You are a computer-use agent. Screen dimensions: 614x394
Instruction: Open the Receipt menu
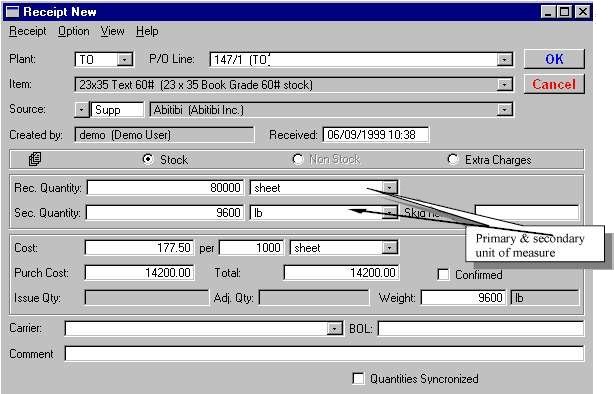tap(27, 31)
